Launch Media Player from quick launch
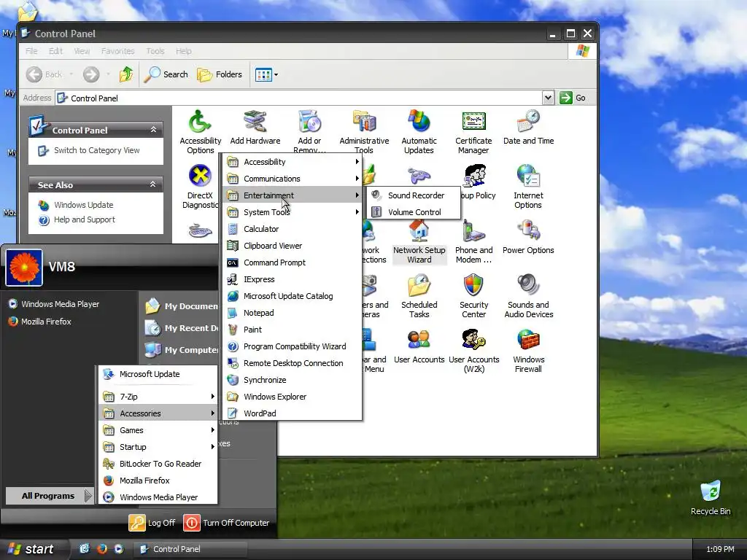The image size is (747, 560). tap(119, 548)
